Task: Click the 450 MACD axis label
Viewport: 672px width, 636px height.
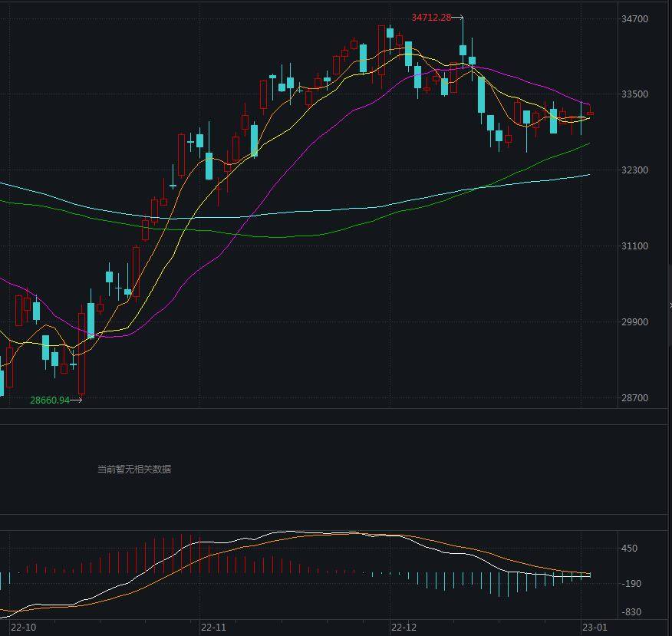Action: (x=630, y=548)
